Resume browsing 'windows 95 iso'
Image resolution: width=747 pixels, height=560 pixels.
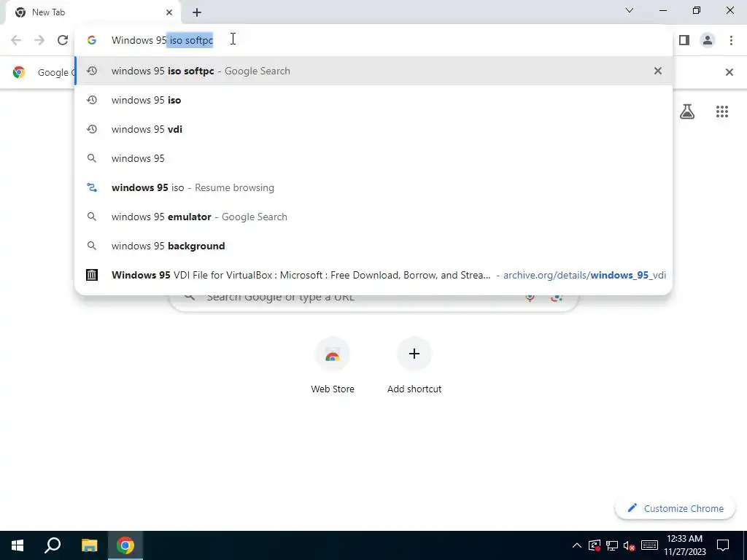373,187
